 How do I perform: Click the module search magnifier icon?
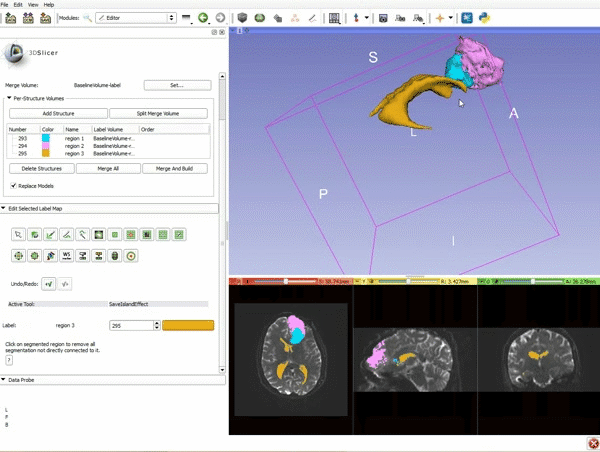(x=87, y=18)
